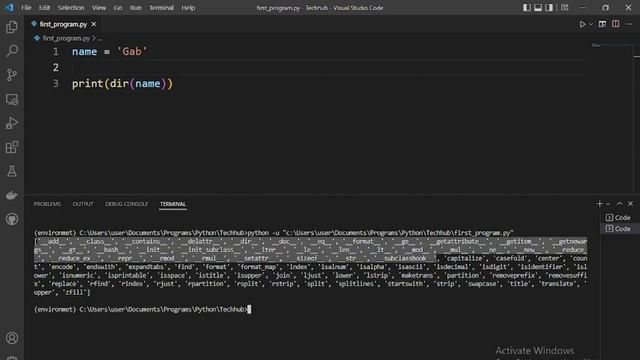Click line number 3 in the gutter
This screenshot has height=360, width=640.
point(56,84)
